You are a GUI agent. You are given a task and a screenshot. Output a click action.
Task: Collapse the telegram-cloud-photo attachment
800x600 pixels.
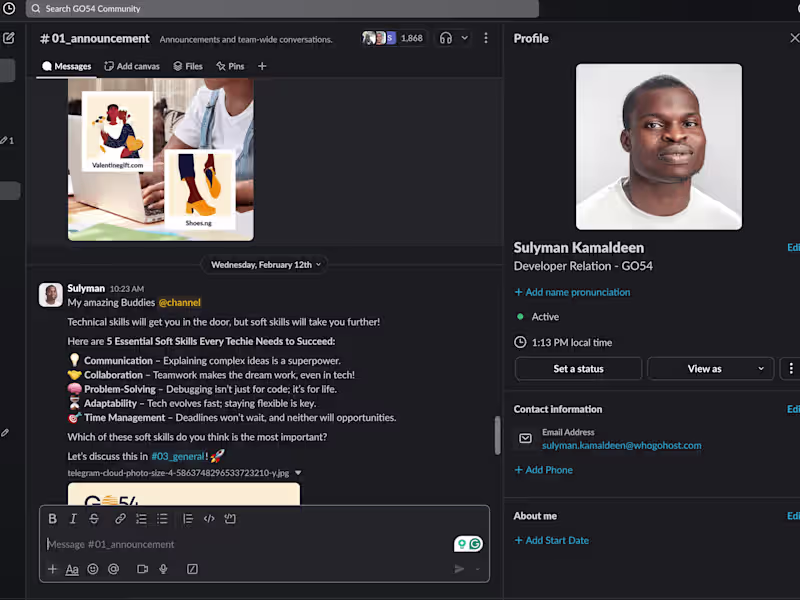point(298,473)
